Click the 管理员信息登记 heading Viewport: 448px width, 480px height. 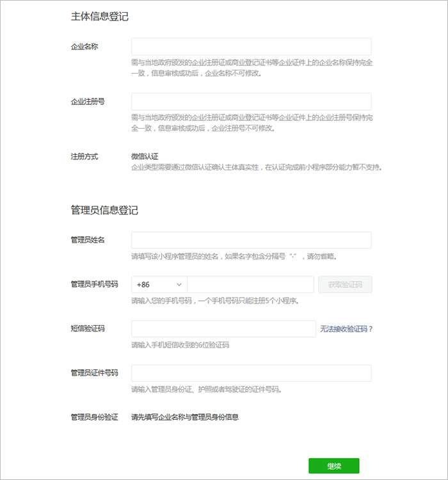(x=104, y=211)
